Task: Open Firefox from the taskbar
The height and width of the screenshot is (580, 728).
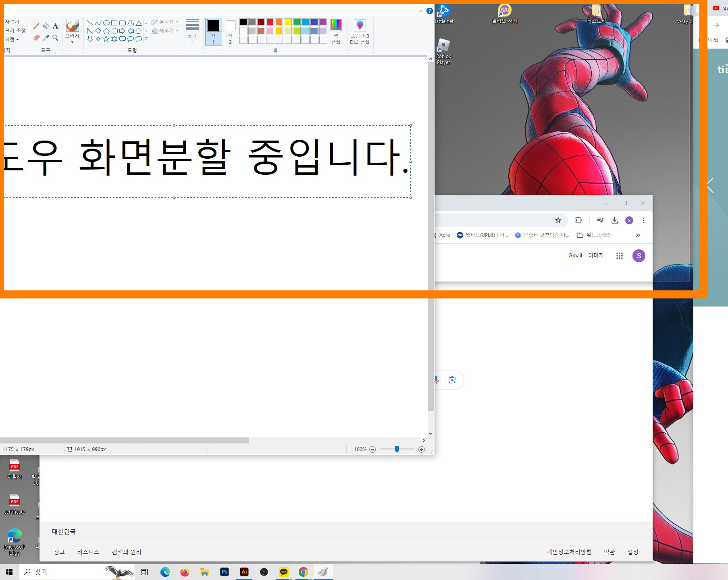Action: [185, 572]
